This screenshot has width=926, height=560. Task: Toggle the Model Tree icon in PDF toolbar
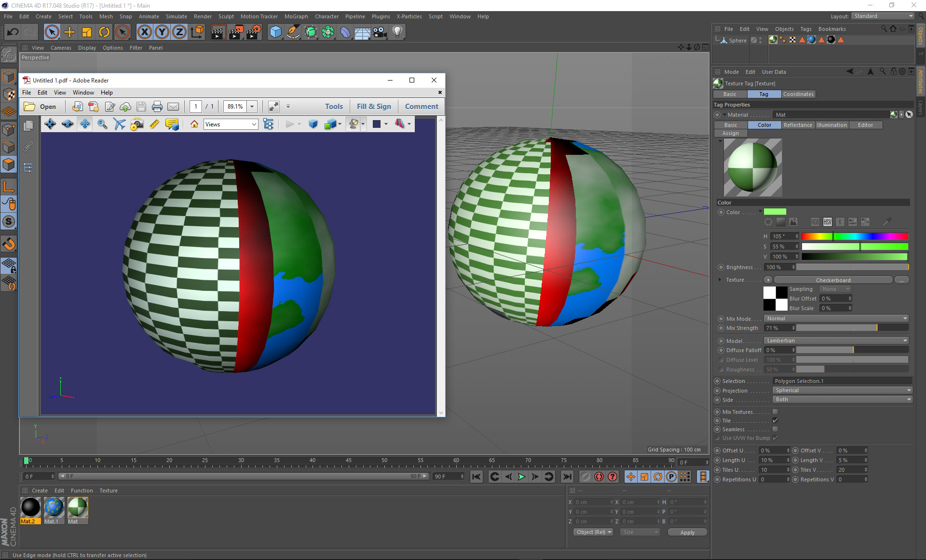click(x=269, y=124)
